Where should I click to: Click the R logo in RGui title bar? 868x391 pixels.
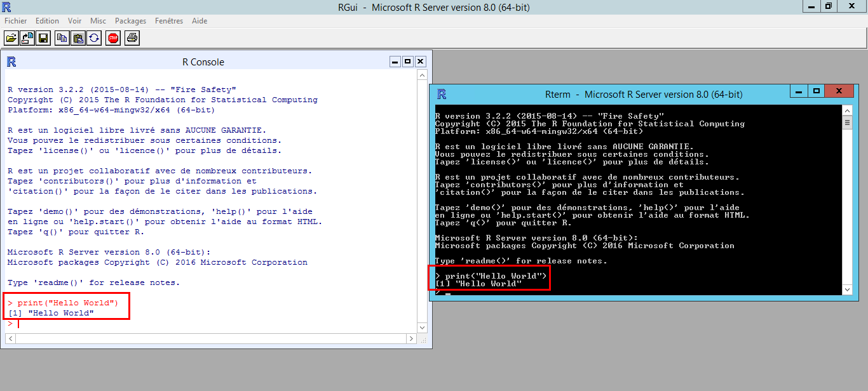pos(7,7)
